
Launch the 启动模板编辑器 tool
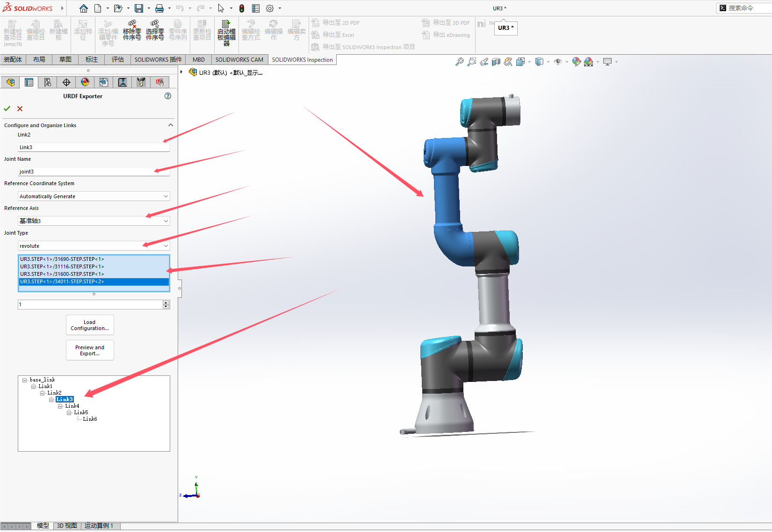coord(226,31)
